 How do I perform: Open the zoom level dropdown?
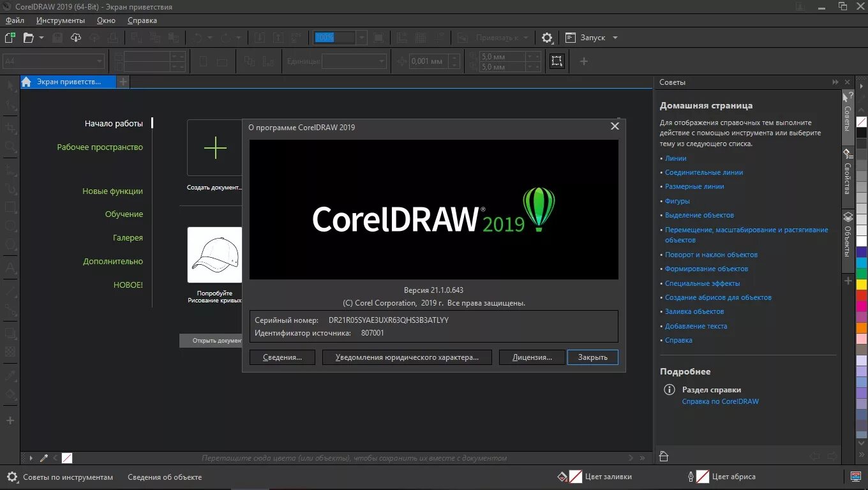[x=362, y=38]
